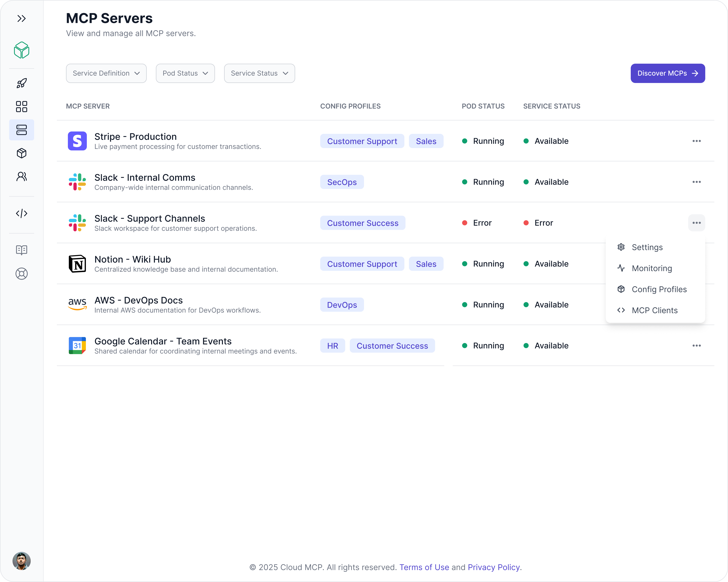Click Sales tag on Notion row
Viewport: 728px width, 582px height.
coord(426,264)
